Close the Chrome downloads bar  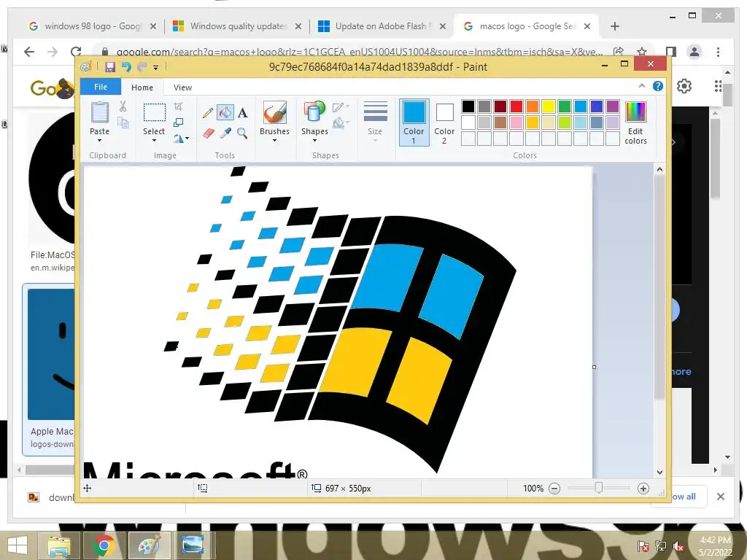(x=721, y=497)
